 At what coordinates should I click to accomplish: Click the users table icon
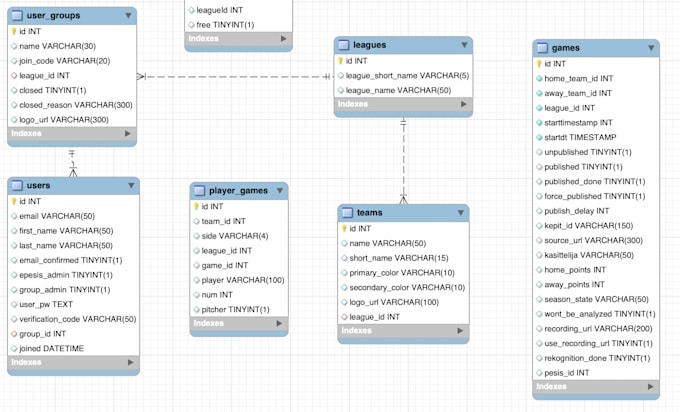click(x=17, y=186)
